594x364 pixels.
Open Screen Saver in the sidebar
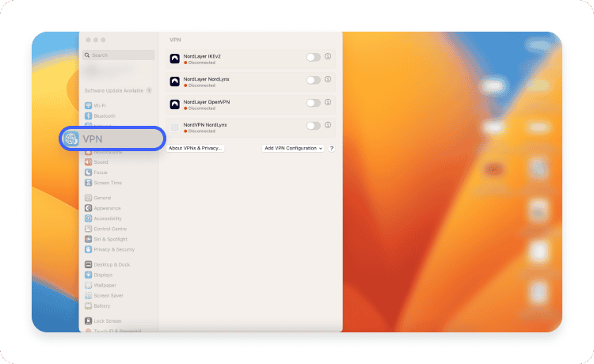click(104, 295)
